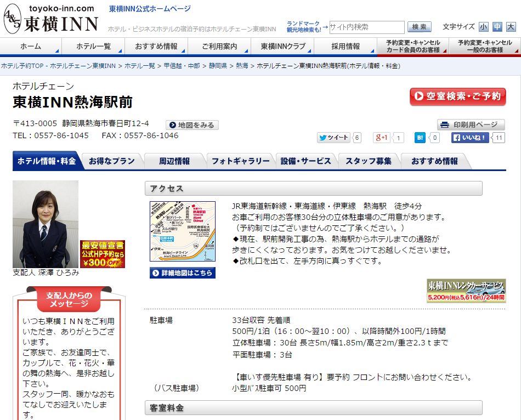Open おすすめ情報 in the top navigation bar
Viewport: 521px width, 420px height.
(x=156, y=46)
